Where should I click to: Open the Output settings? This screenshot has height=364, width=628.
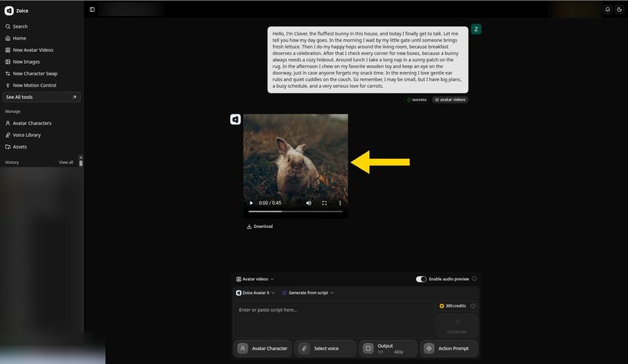tap(388, 349)
